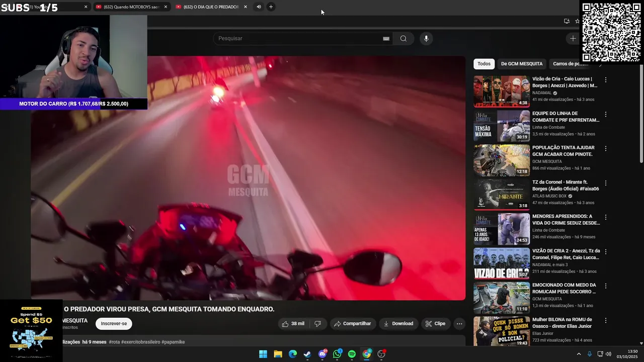Viewport: 644px width, 362px height.
Task: Click the #exercitobrasileiro hashtag link
Action: (140, 342)
